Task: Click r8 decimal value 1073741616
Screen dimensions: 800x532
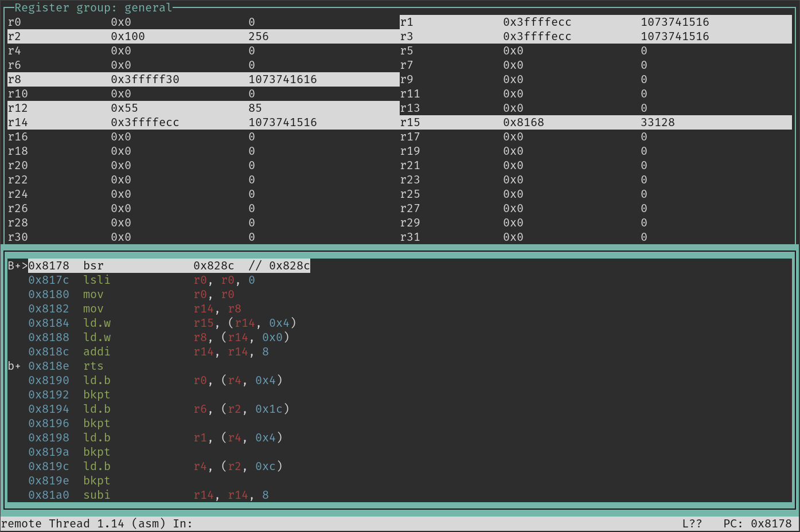Action: pos(283,79)
